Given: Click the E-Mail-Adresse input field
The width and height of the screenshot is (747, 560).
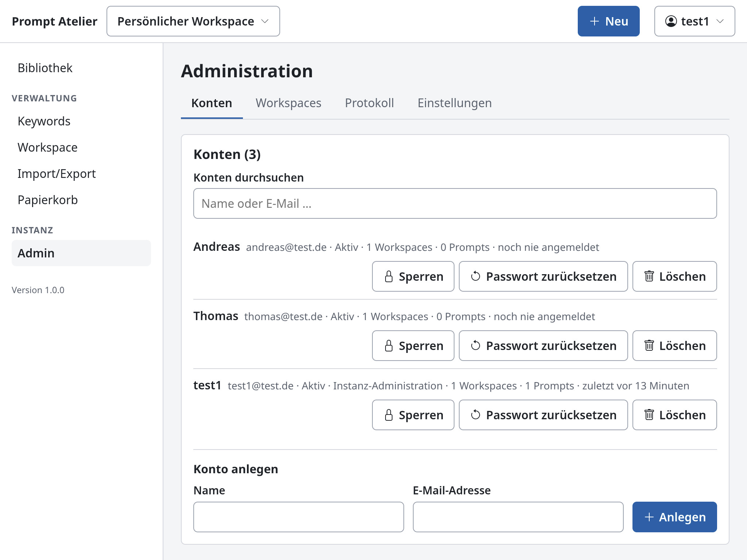Looking at the screenshot, I should (518, 517).
